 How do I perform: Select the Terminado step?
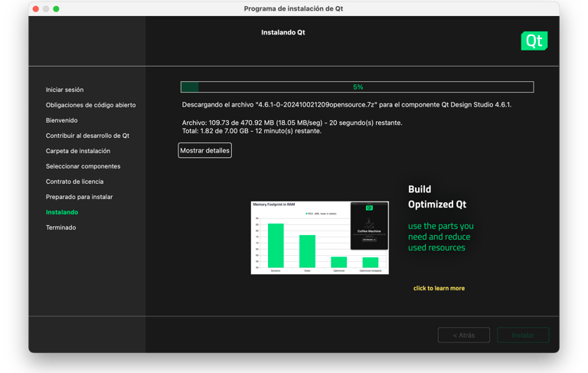60,227
